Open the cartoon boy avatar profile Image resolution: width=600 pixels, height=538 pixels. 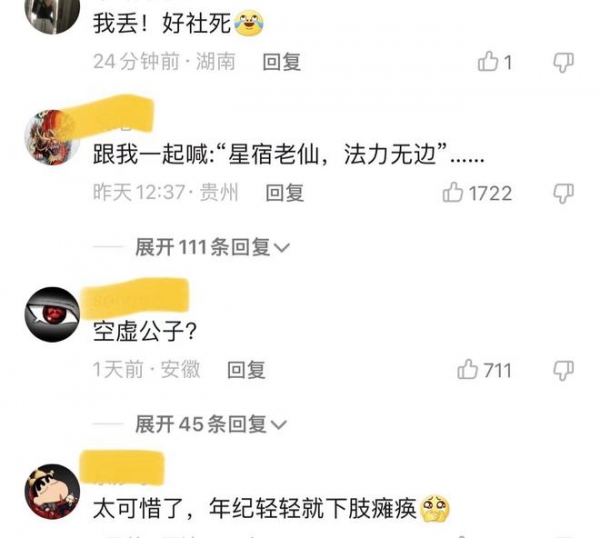coord(52,492)
